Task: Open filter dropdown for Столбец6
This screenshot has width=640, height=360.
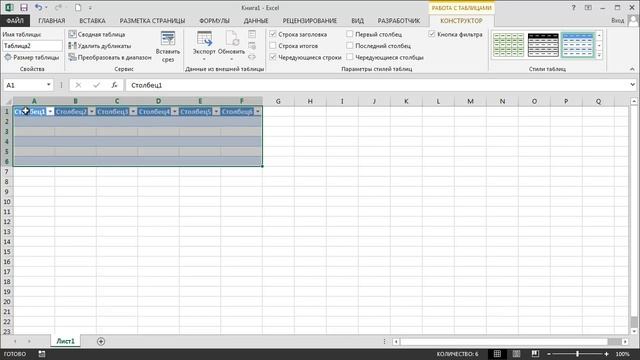Action: click(x=258, y=111)
